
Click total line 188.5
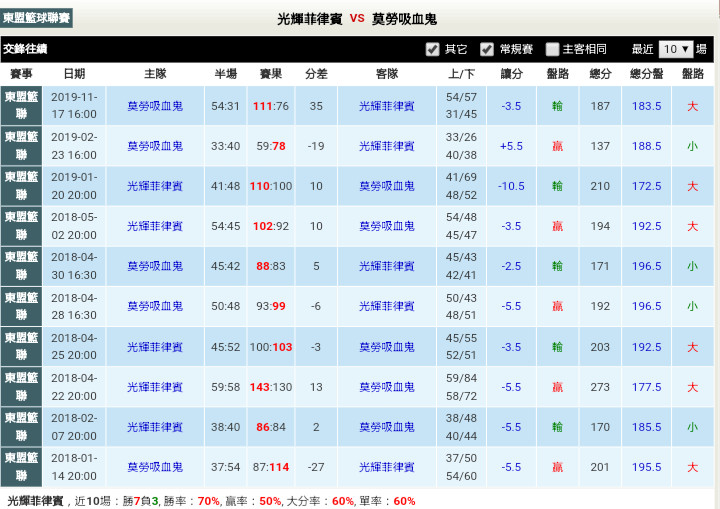click(646, 146)
